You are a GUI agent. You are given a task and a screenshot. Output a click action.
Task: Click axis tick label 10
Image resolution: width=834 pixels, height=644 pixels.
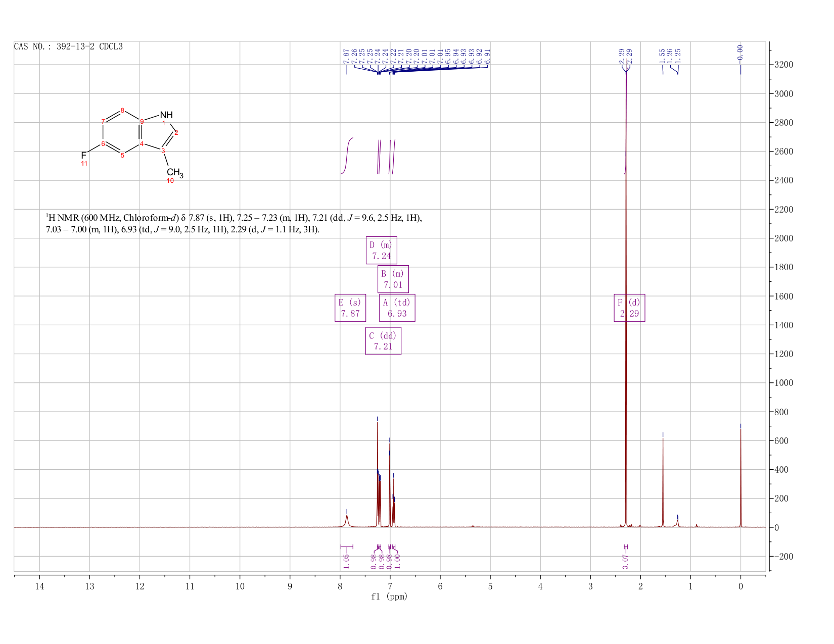240,586
